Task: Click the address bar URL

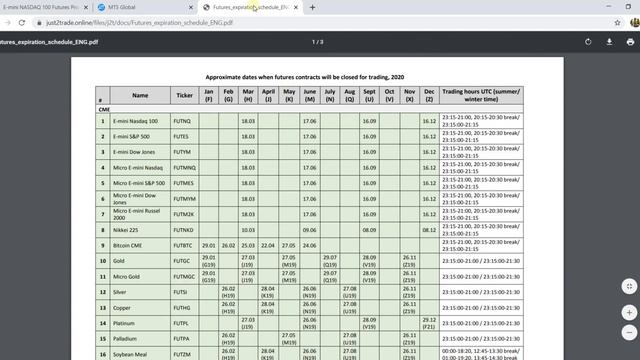Action: pos(139,23)
